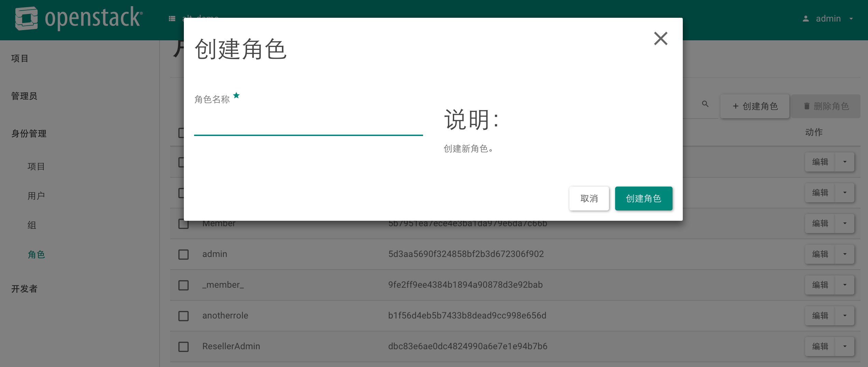Click ID b1f56d4eb5b7433b8dead9cc998e656d
This screenshot has height=367, width=868.
click(467, 315)
